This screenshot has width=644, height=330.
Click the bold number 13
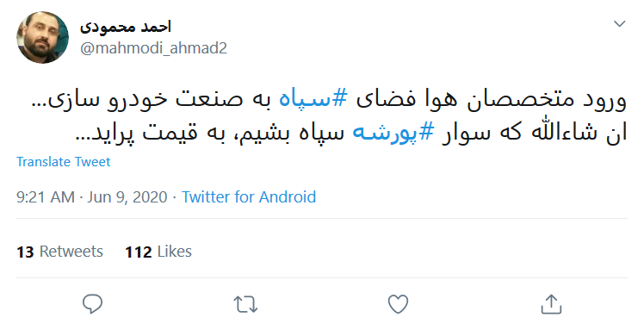click(x=25, y=252)
